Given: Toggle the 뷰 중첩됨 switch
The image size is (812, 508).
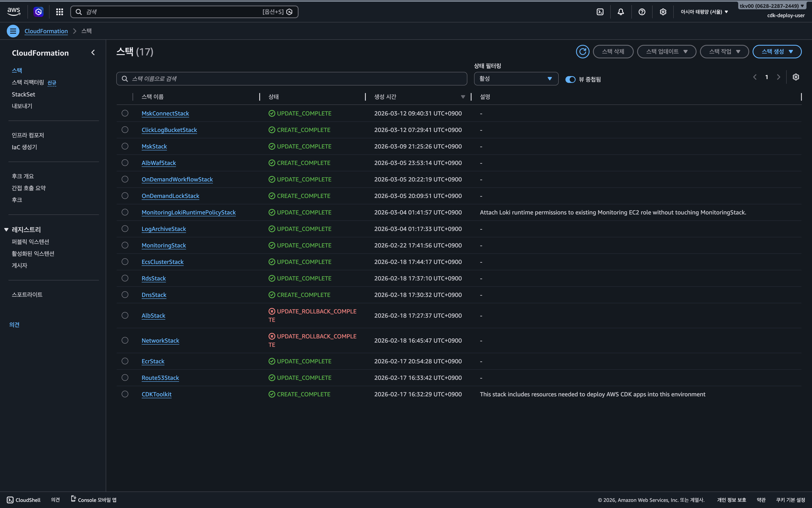Looking at the screenshot, I should 570,80.
